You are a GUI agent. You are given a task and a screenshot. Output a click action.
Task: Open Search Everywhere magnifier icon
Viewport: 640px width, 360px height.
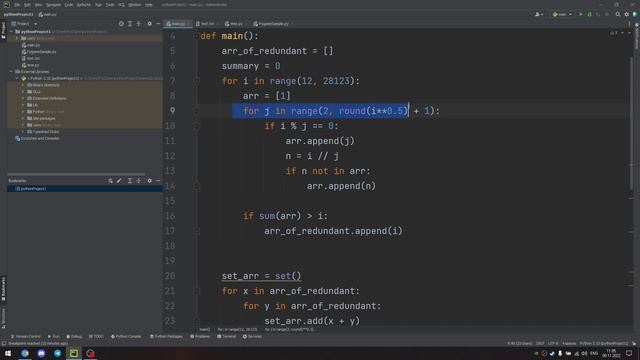point(618,14)
